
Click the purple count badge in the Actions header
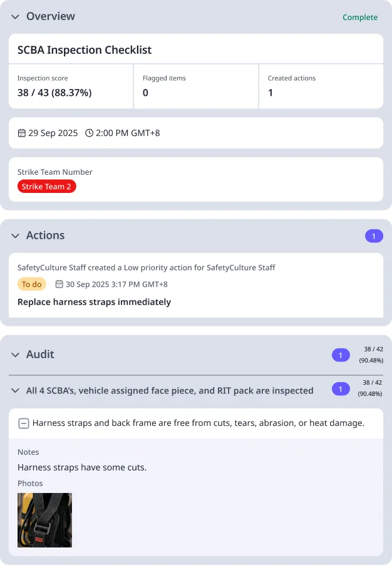click(374, 236)
